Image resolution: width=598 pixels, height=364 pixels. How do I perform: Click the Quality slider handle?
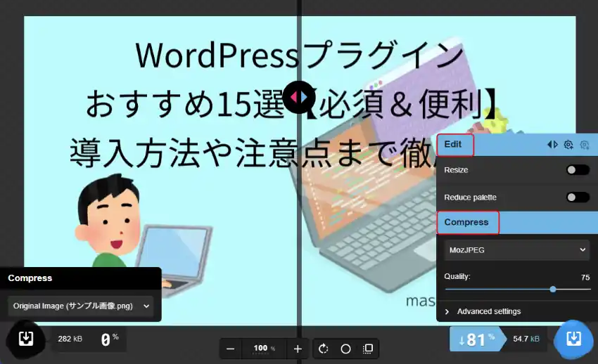pyautogui.click(x=553, y=290)
